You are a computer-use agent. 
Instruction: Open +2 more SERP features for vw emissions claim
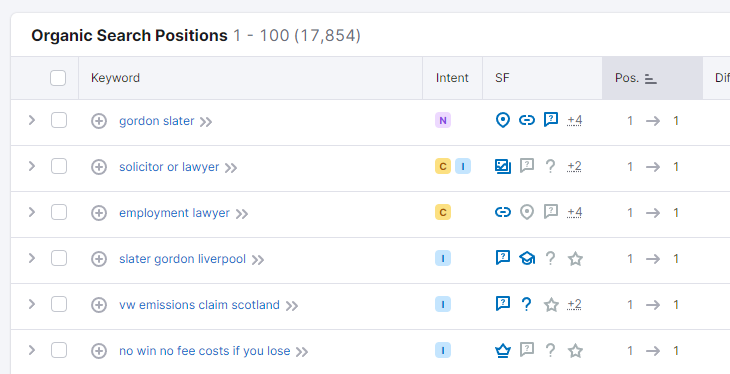point(575,305)
